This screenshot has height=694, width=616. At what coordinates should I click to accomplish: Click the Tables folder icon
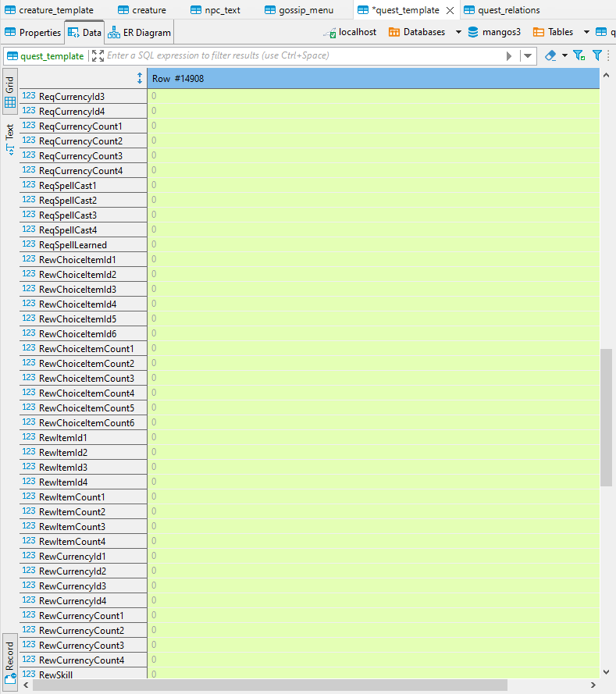[539, 32]
